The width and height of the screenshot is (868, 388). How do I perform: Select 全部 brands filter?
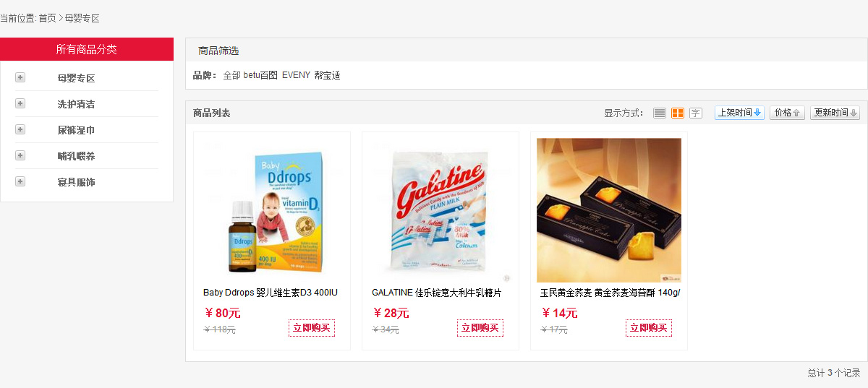pos(231,75)
